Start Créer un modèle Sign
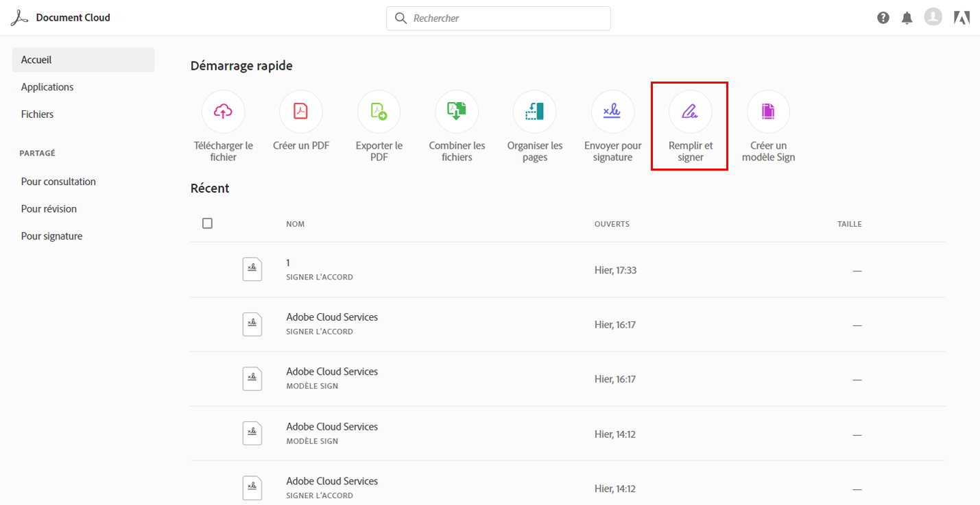Screen dimensions: 980x505 tap(768, 112)
